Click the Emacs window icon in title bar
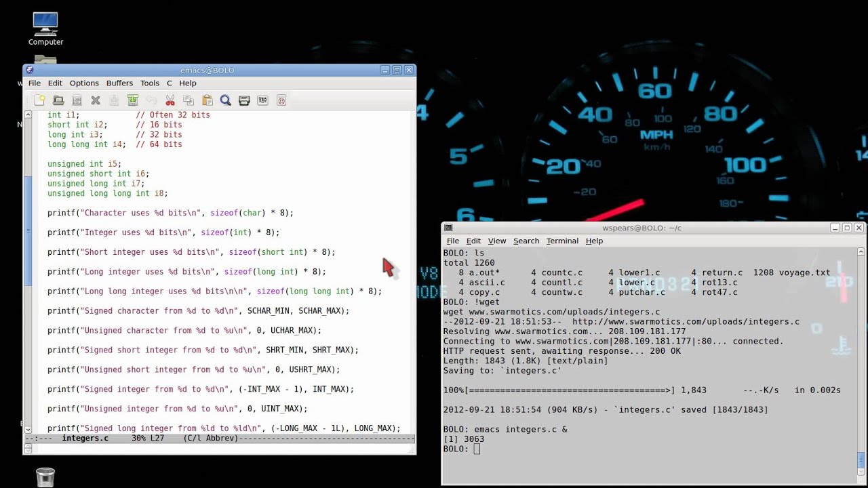This screenshot has width=868, height=488. (x=30, y=70)
